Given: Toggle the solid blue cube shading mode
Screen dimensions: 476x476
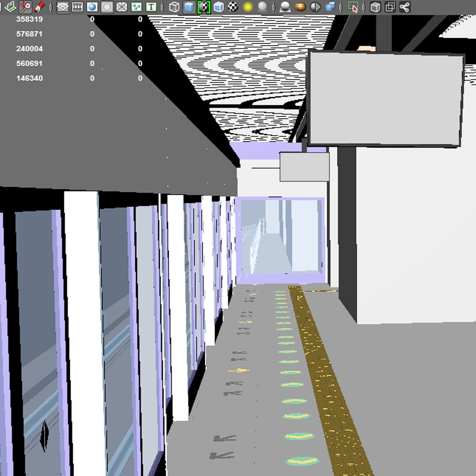Looking at the screenshot, I should coord(189,7).
